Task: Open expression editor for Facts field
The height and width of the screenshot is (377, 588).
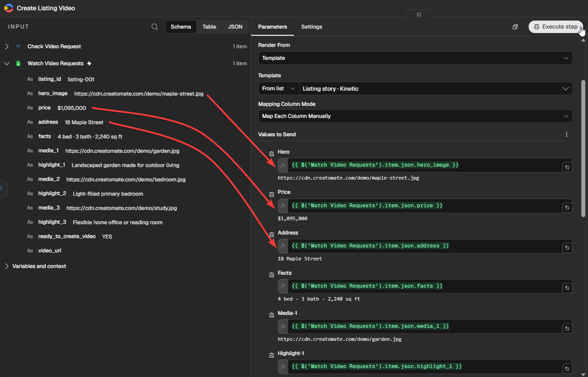Action: pos(567,288)
